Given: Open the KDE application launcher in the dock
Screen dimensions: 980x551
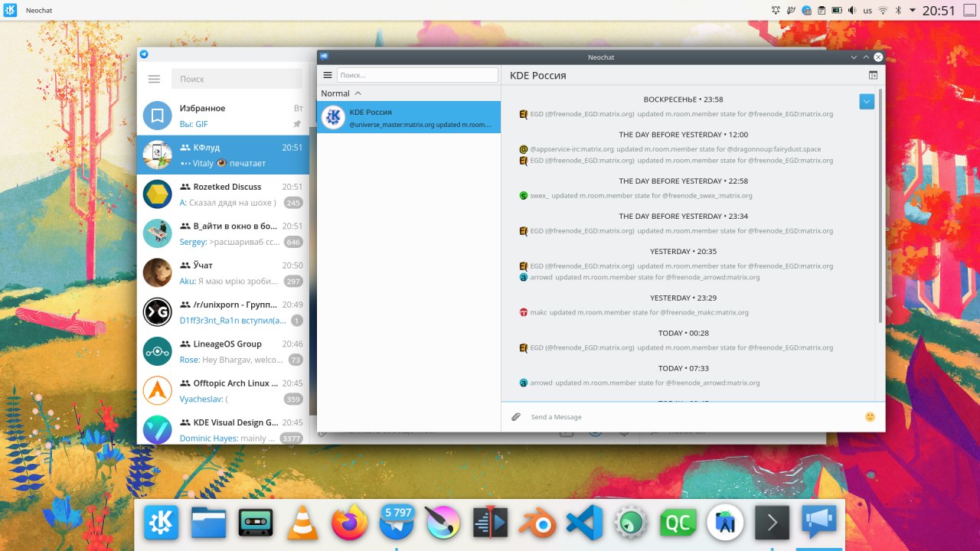Looking at the screenshot, I should (x=161, y=523).
